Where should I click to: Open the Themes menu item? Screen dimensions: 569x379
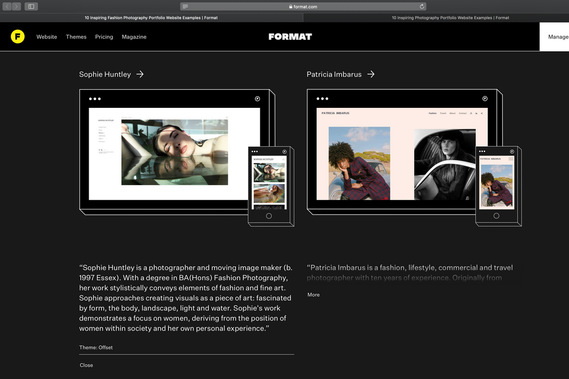(76, 37)
